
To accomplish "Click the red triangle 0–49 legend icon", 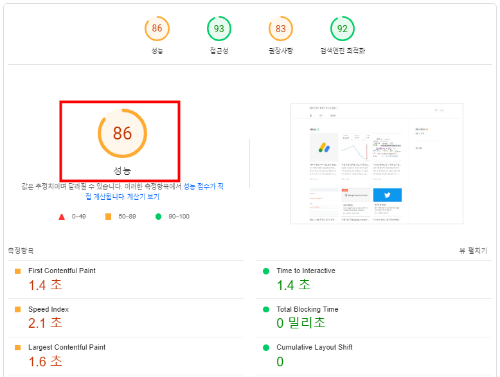I will (62, 217).
